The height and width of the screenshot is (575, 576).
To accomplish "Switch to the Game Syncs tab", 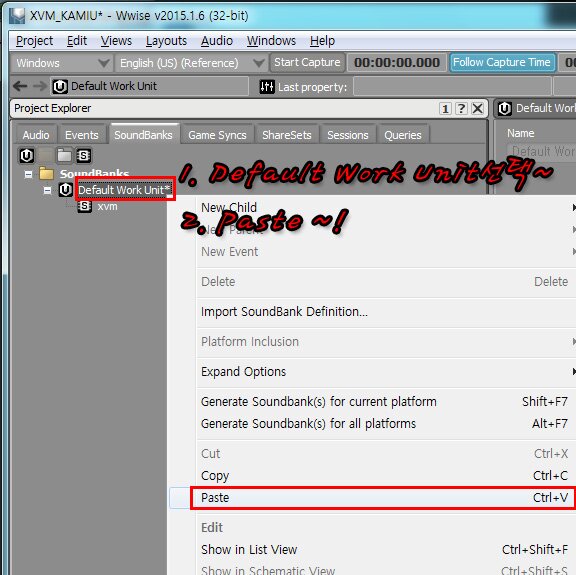I will click(217, 135).
